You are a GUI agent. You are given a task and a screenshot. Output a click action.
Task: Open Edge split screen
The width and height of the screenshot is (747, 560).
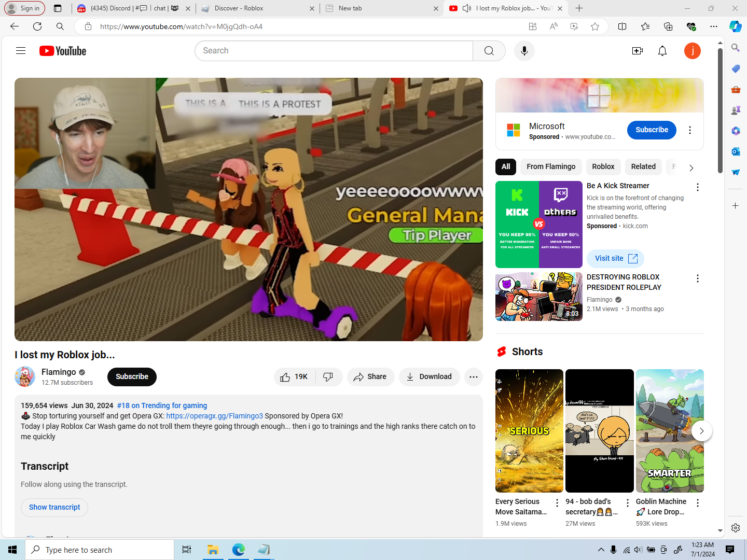(x=622, y=26)
